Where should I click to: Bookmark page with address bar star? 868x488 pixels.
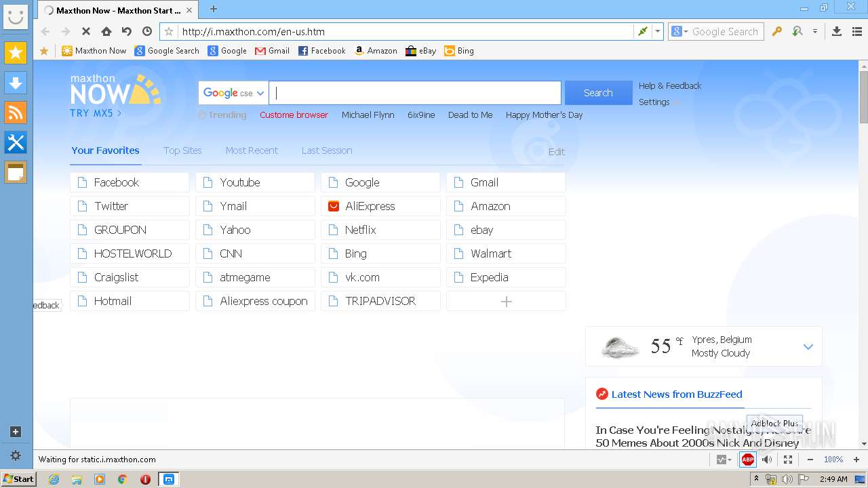[x=169, y=31]
